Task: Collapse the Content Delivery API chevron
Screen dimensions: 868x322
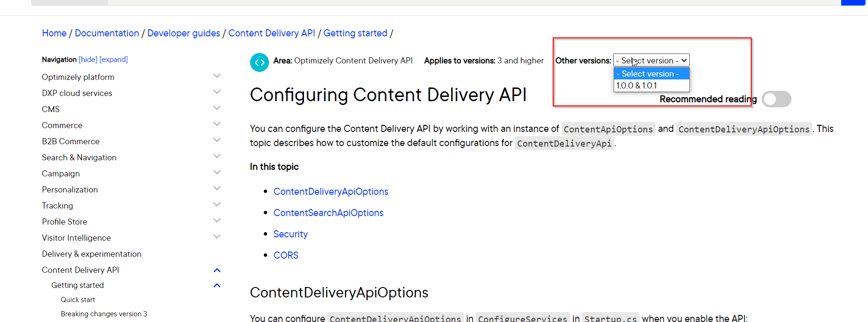Action: pos(217,270)
